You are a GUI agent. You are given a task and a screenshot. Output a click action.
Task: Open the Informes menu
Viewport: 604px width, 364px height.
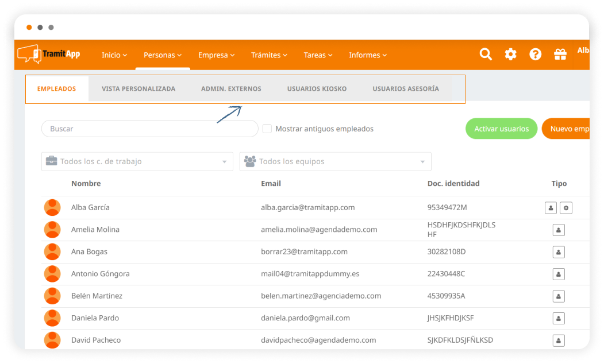coord(368,55)
